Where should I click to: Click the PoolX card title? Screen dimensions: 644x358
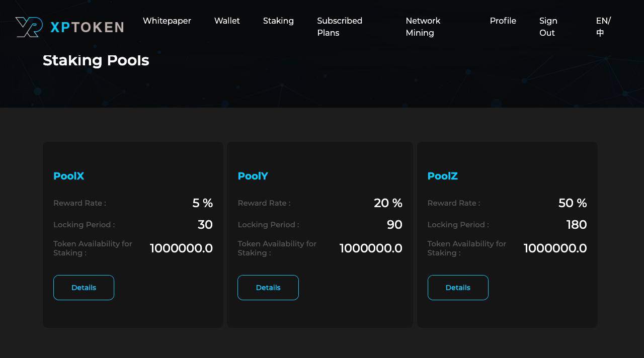68,176
